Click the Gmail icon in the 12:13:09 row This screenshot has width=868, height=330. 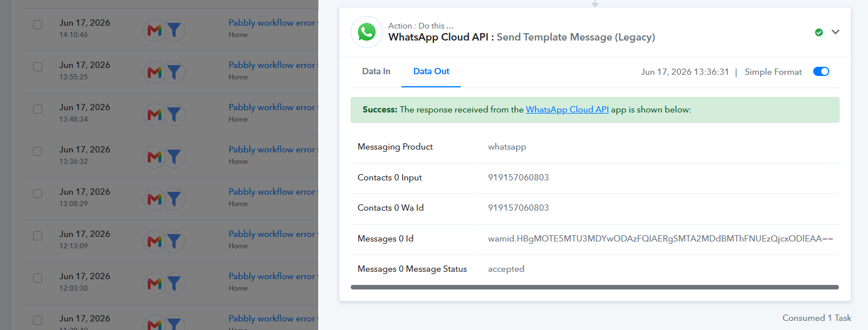155,241
